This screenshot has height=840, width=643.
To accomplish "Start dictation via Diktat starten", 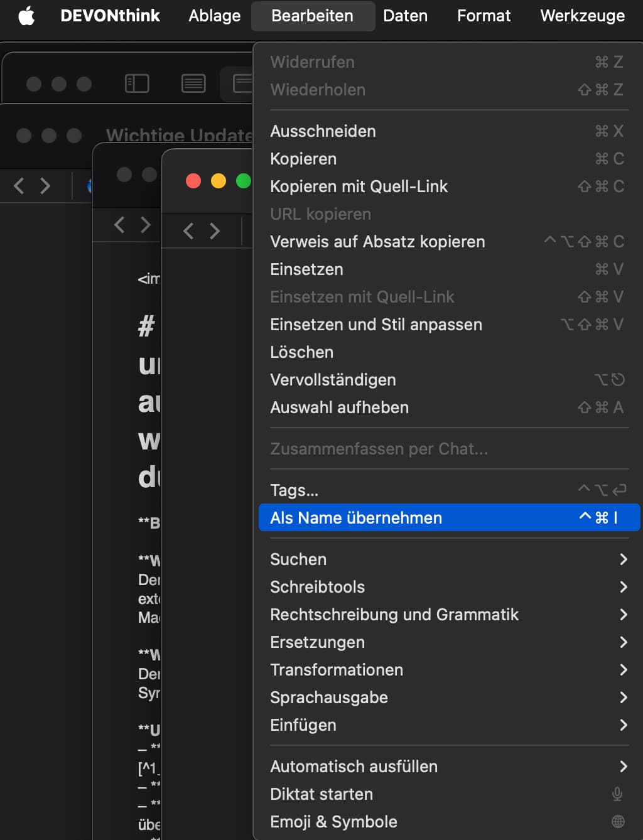I will tap(321, 794).
